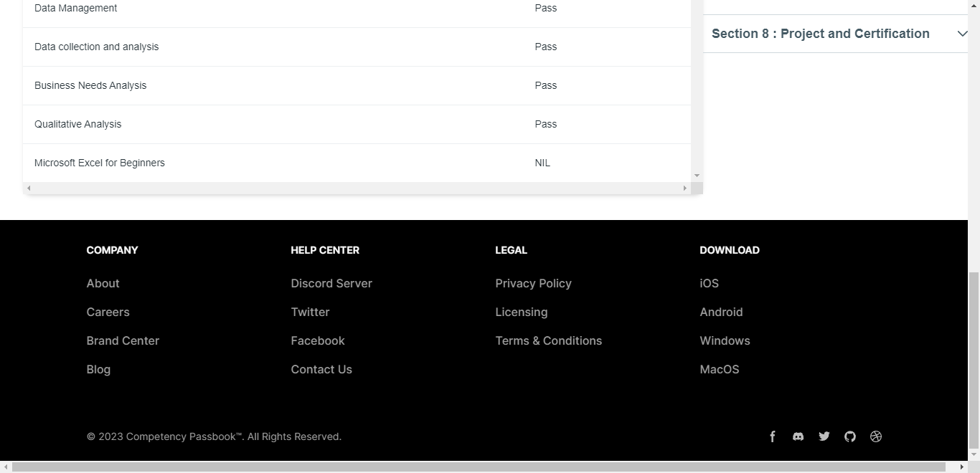Open the About link
This screenshot has height=473, width=980.
click(103, 284)
